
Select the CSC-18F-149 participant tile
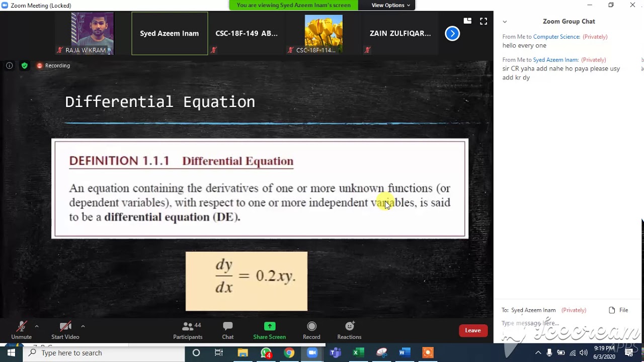click(x=247, y=34)
